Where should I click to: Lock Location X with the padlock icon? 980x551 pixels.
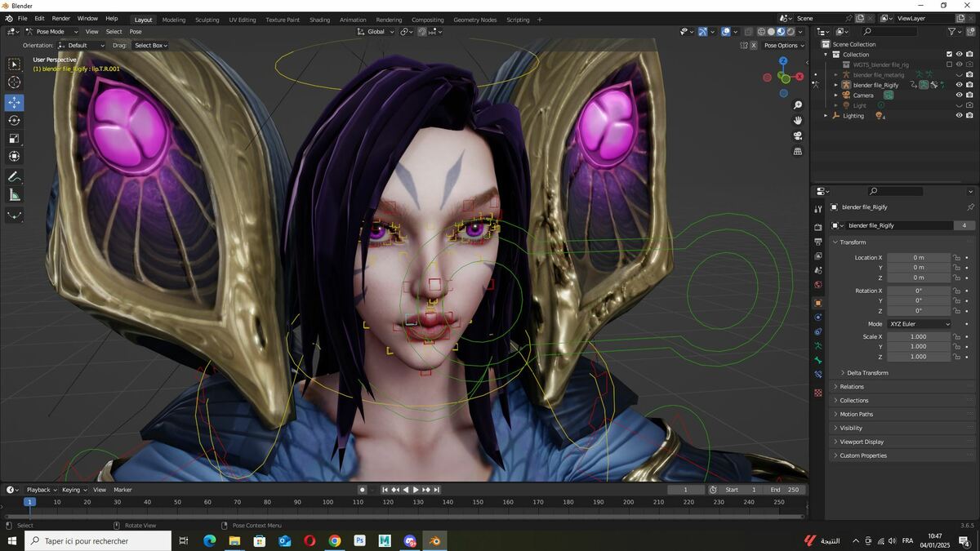(956, 258)
